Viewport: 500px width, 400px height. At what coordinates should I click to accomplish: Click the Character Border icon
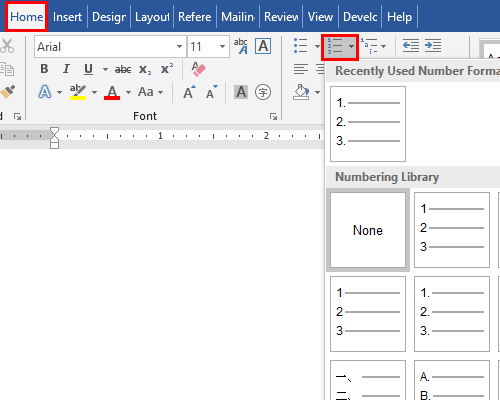(x=263, y=46)
